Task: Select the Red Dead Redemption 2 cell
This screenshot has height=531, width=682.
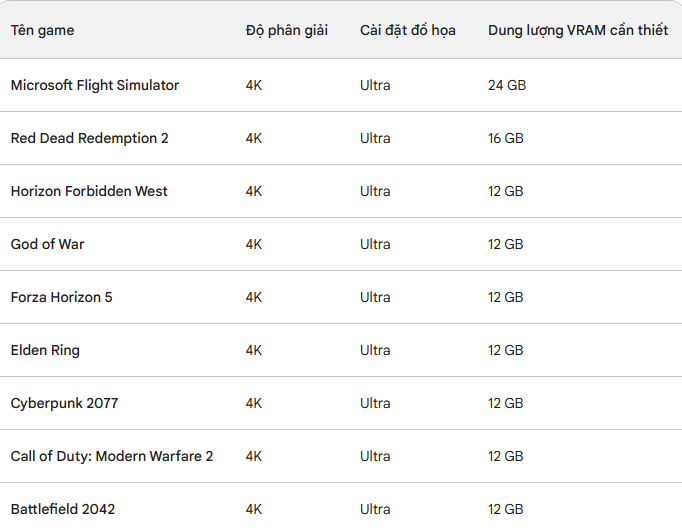Action: point(90,138)
